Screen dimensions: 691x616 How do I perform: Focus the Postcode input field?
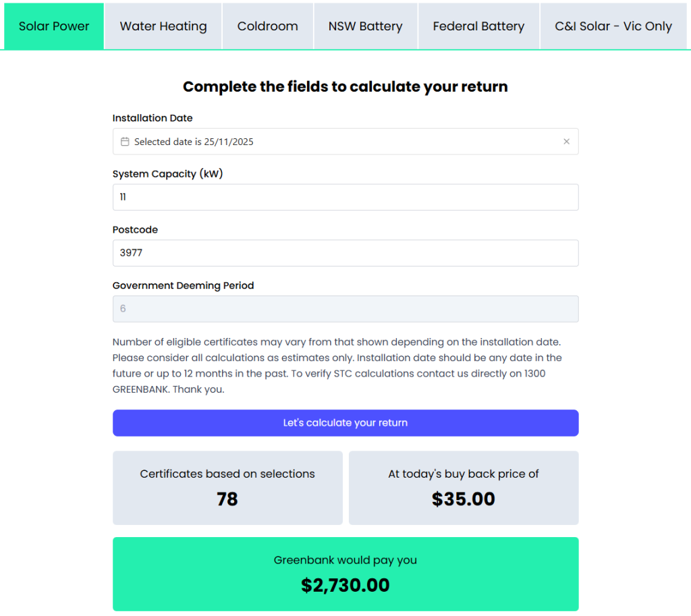(x=345, y=253)
